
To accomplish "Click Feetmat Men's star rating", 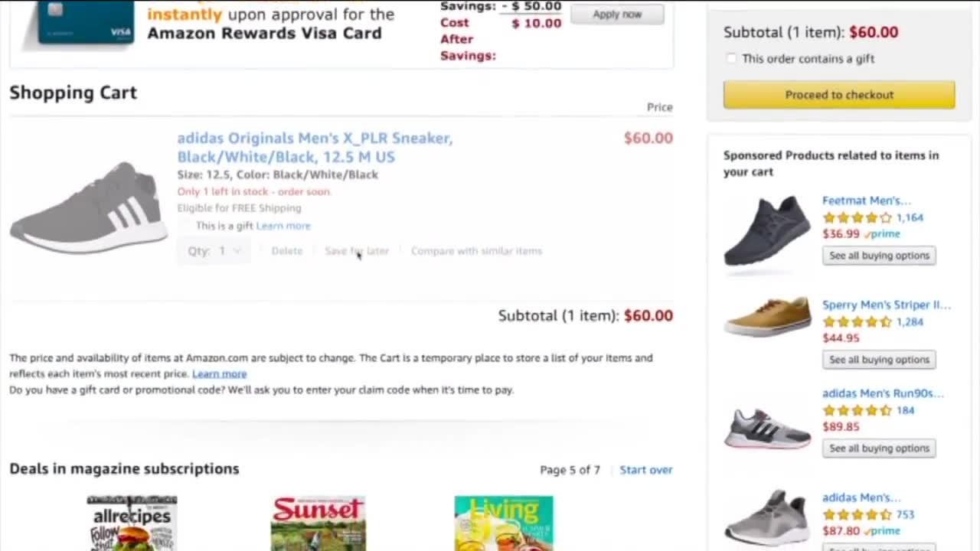I will [x=857, y=218].
